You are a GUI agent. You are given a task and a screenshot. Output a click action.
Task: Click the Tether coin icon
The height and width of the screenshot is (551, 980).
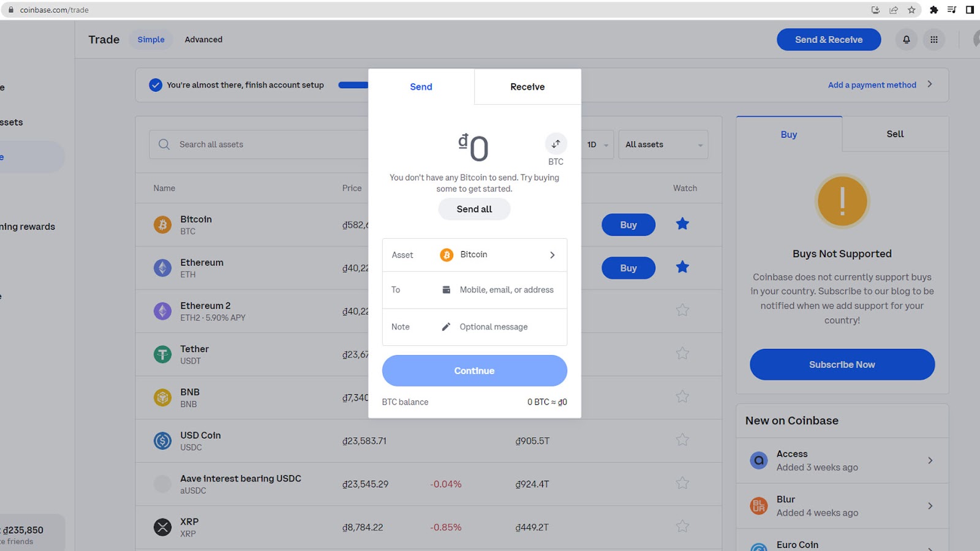coord(162,354)
